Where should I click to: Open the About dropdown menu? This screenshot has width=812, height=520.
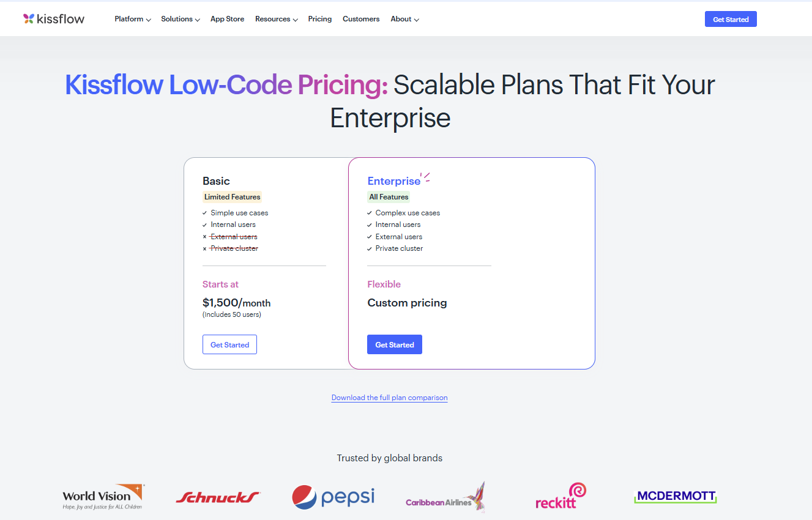404,19
